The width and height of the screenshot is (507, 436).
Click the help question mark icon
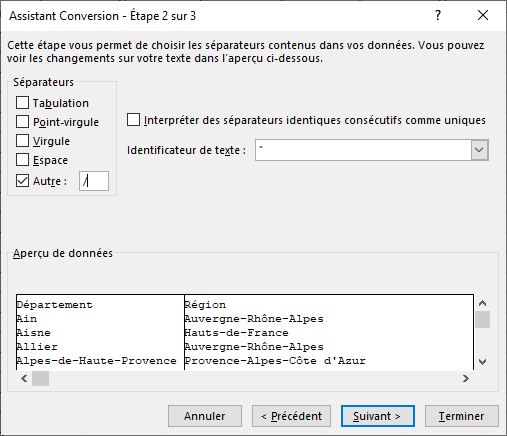pyautogui.click(x=438, y=15)
